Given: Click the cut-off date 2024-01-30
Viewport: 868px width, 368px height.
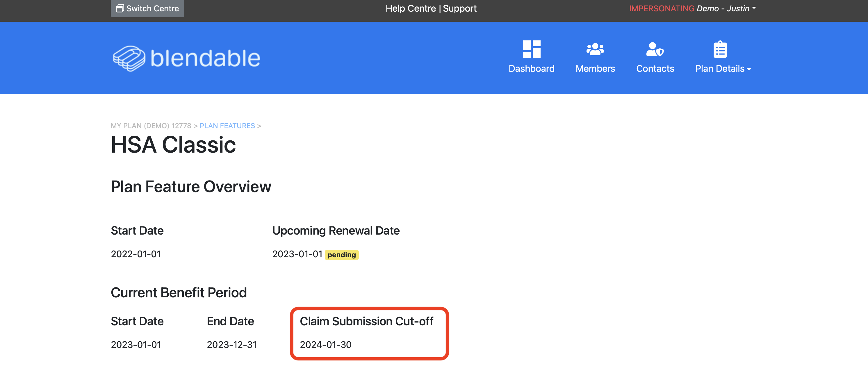Looking at the screenshot, I should (325, 344).
